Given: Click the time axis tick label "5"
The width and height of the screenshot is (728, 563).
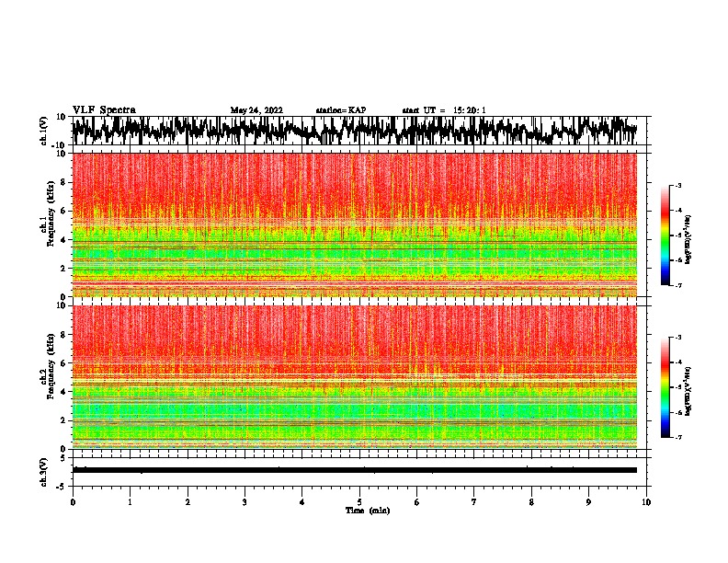Looking at the screenshot, I should click(x=359, y=502).
